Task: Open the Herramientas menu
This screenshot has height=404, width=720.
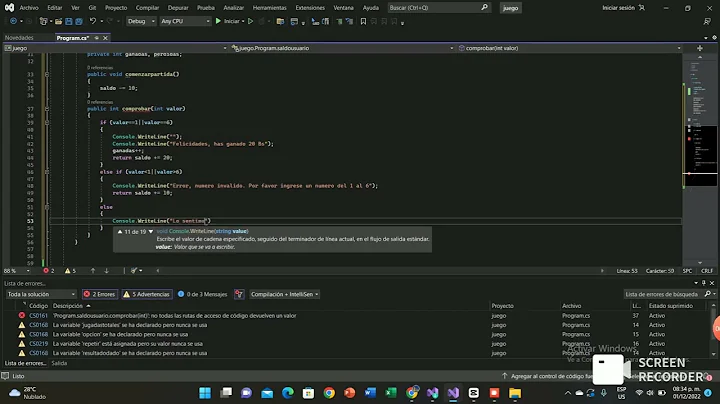Action: pyautogui.click(x=270, y=8)
